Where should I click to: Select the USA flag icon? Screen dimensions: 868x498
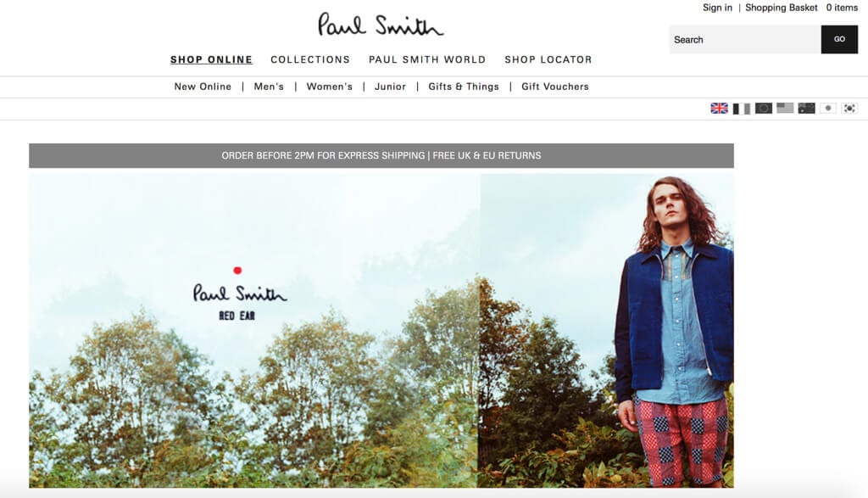tap(785, 108)
